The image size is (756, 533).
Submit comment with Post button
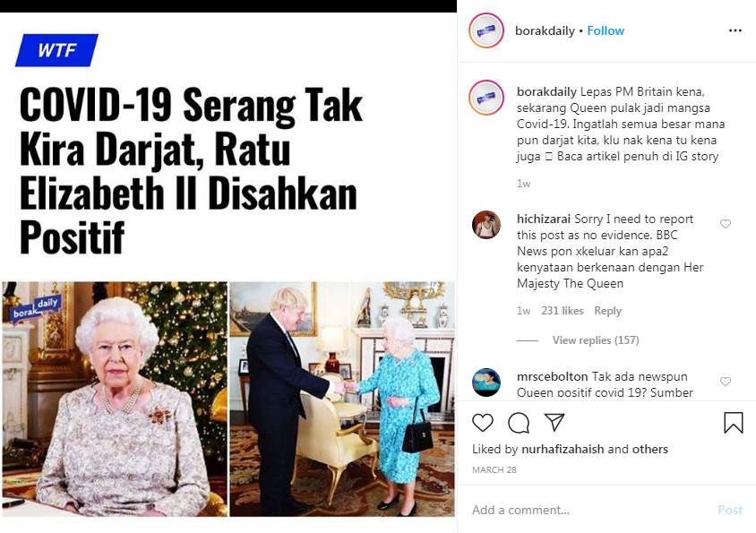730,510
